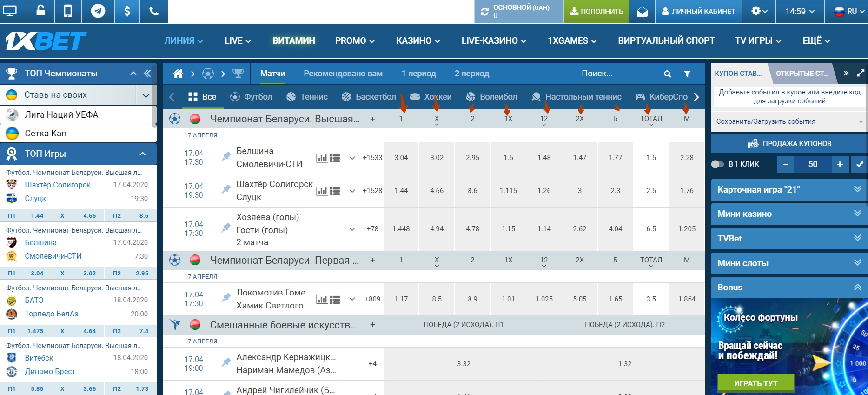Screen dimensions: 868x395
Task: Open Лига Наций УЕФА championship
Action: [78, 115]
